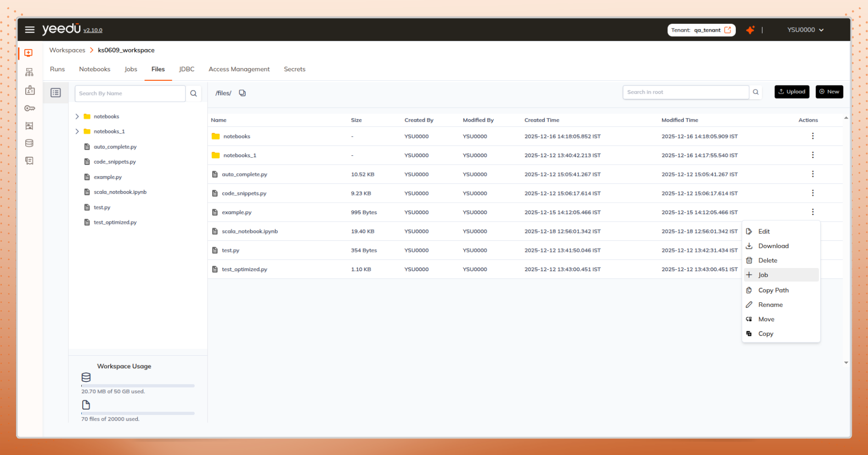Open actions menu for scala_notebook.ipynb row
The width and height of the screenshot is (868, 455).
pyautogui.click(x=813, y=231)
